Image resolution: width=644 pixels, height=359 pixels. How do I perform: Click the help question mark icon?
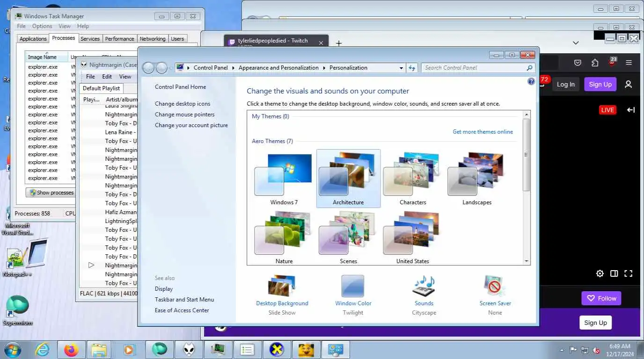tap(531, 81)
